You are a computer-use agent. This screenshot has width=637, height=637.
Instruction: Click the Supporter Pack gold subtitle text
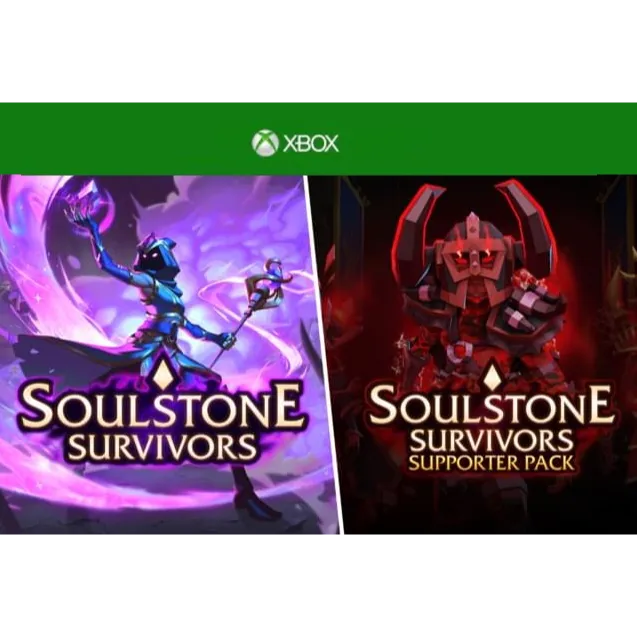491,463
